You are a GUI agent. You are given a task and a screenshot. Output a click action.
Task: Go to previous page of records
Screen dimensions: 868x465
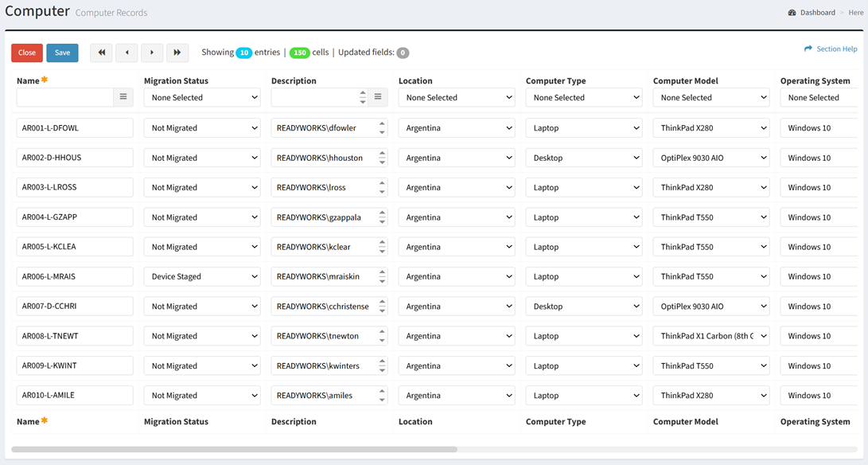tap(127, 53)
